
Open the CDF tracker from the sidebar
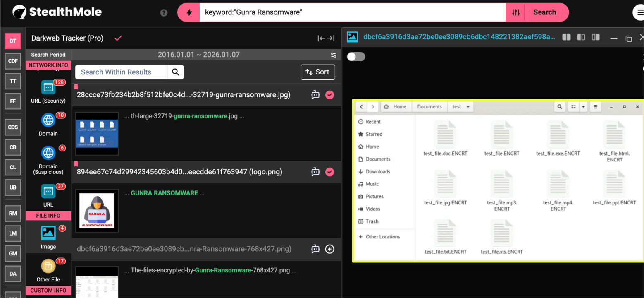point(12,61)
